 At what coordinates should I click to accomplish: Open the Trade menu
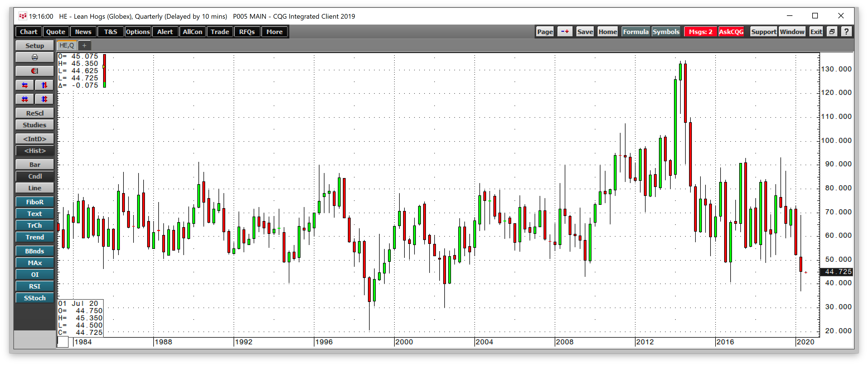220,32
